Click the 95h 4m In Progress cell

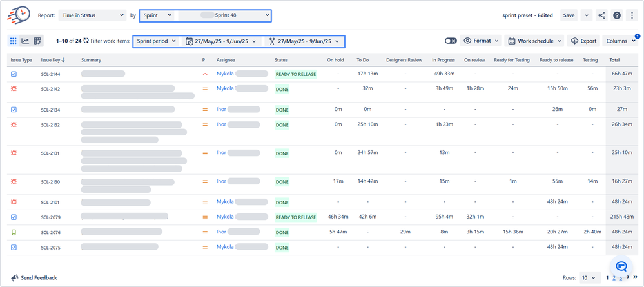(444, 217)
